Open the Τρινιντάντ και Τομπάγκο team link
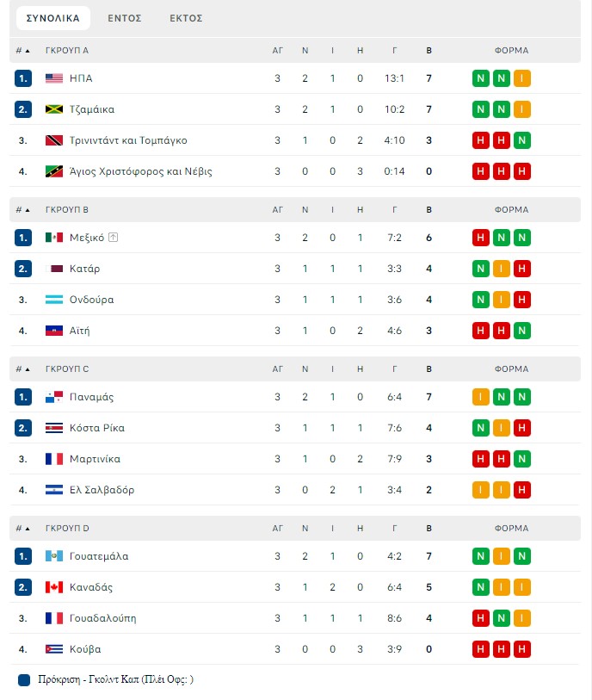The image size is (592, 700). point(128,140)
